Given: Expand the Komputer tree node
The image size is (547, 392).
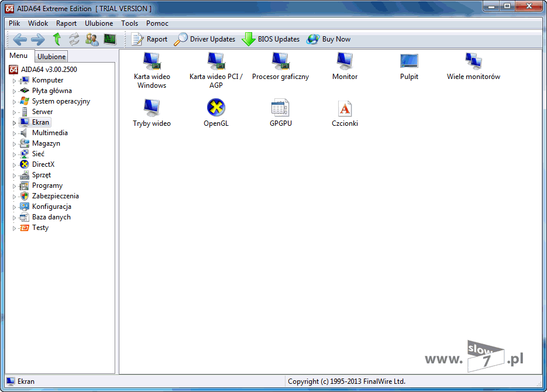Looking at the screenshot, I should (x=14, y=81).
